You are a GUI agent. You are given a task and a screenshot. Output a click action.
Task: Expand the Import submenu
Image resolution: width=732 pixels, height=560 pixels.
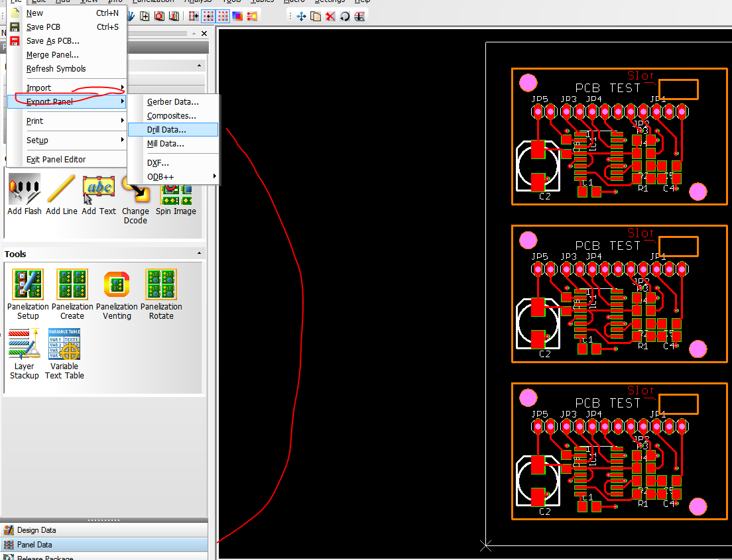(x=67, y=87)
